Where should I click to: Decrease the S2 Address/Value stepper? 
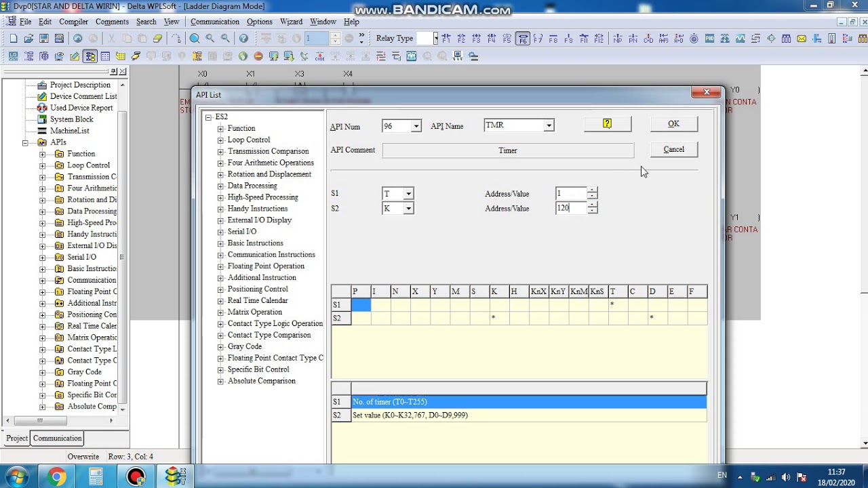click(x=593, y=211)
